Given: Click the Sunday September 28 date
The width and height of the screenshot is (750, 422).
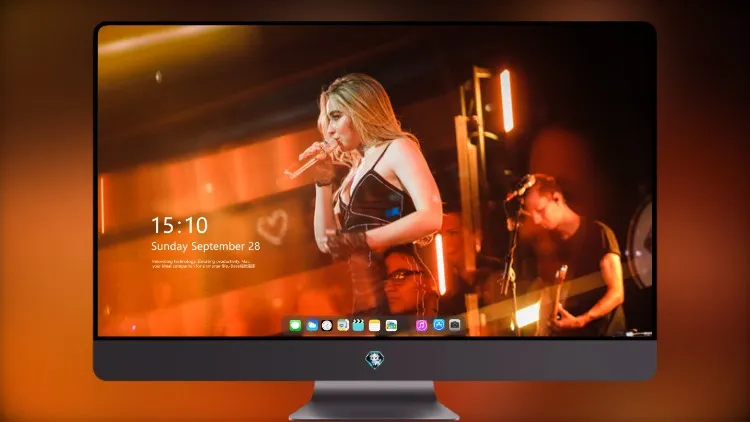Looking at the screenshot, I should tap(206, 246).
